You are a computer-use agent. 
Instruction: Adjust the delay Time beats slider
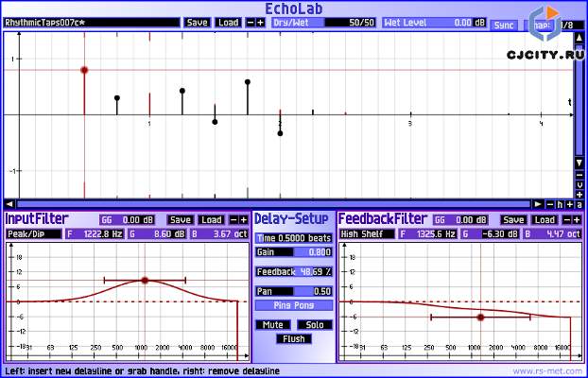(x=294, y=238)
